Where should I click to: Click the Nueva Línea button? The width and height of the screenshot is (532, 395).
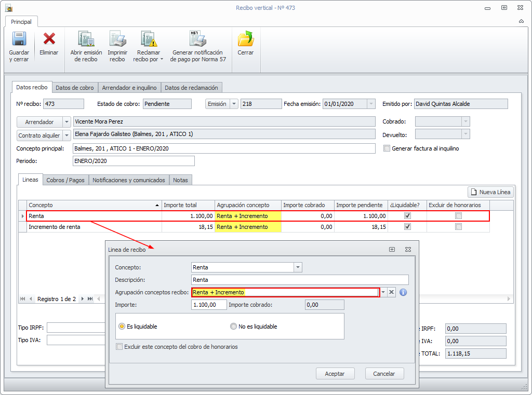coord(491,192)
